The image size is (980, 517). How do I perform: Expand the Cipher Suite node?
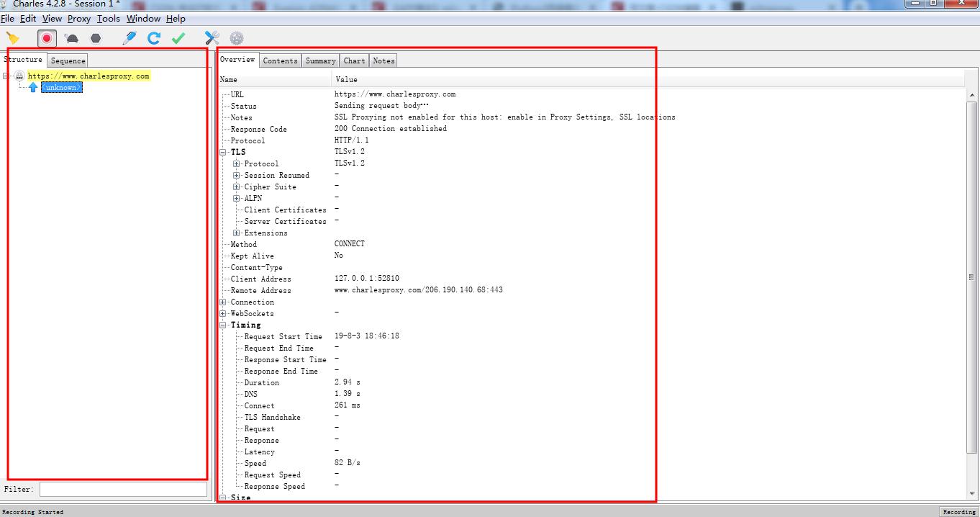tap(237, 186)
